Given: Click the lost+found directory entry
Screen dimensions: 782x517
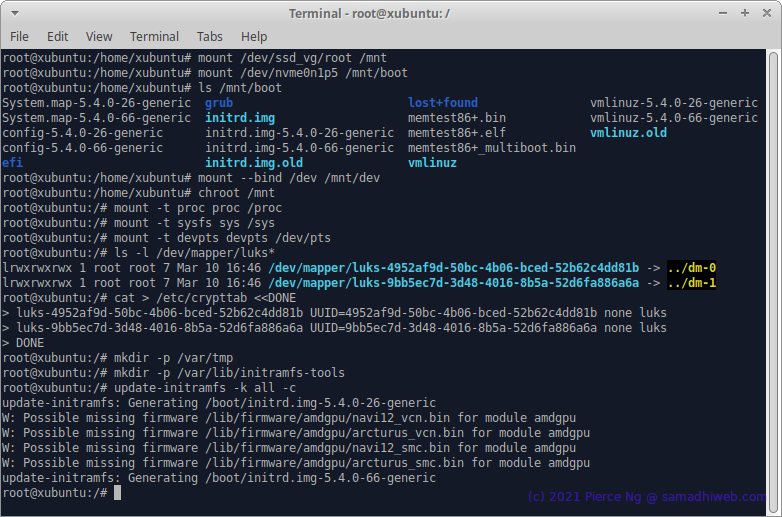Looking at the screenshot, I should pos(442,103).
